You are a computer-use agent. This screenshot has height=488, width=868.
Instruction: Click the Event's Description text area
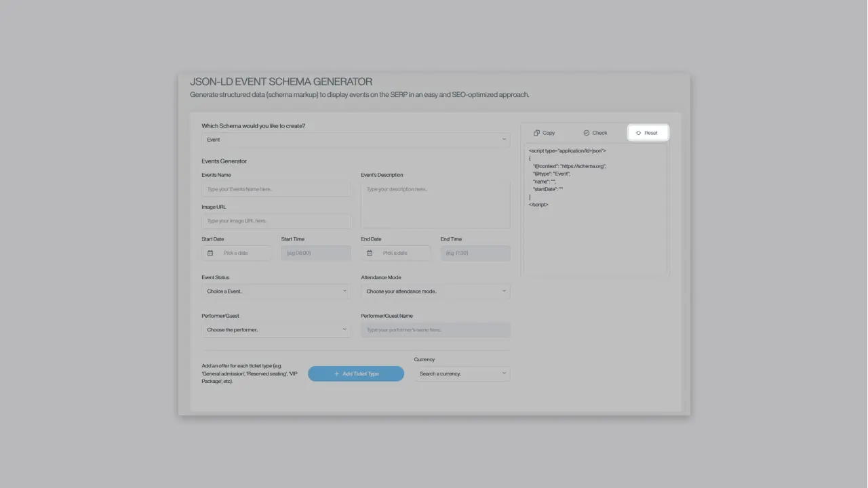click(x=435, y=205)
